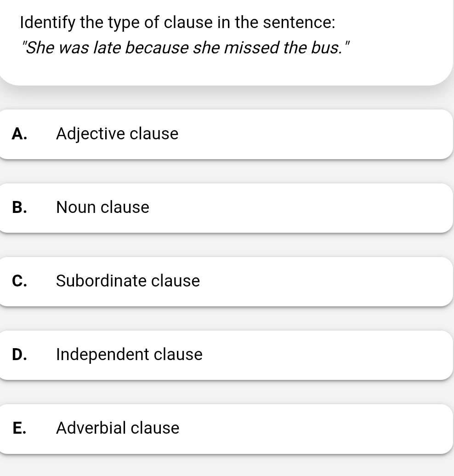Select answer option A, Adjective clause
This screenshot has height=476, width=454.
(227, 134)
